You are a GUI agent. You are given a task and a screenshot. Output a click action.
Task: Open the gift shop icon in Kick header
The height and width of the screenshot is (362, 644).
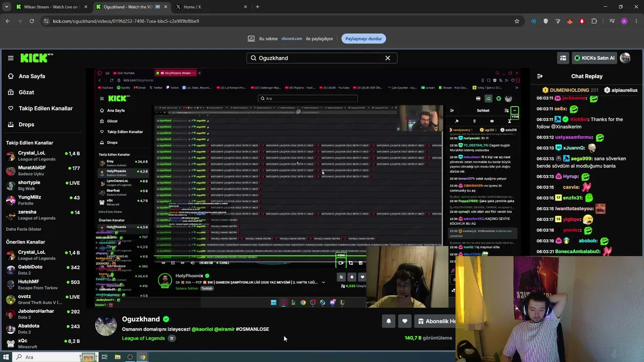pos(563,58)
